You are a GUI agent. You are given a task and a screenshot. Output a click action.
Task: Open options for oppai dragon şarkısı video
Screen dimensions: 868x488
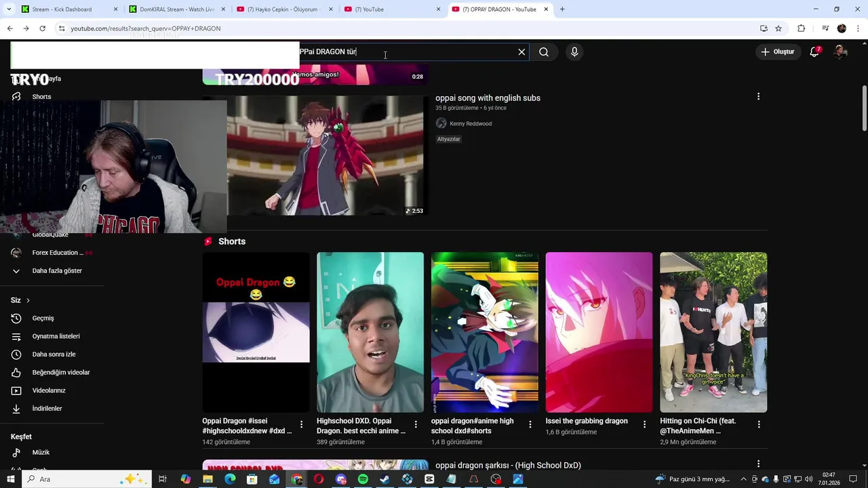[758, 464]
